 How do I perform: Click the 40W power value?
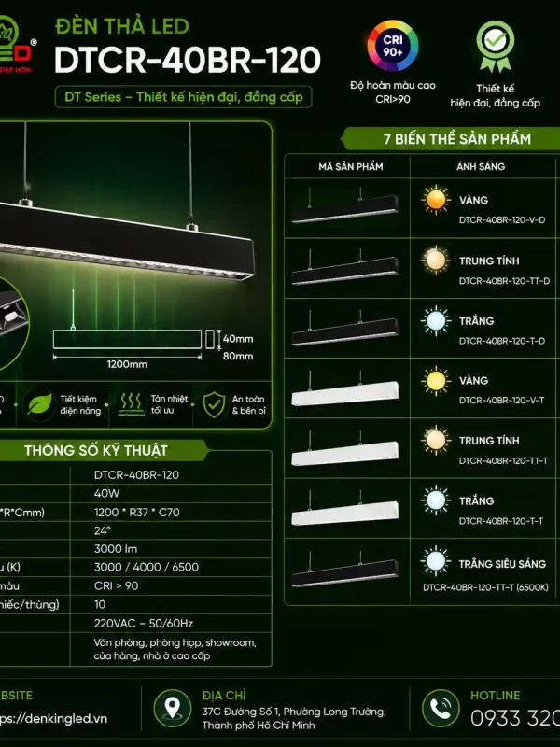(106, 493)
